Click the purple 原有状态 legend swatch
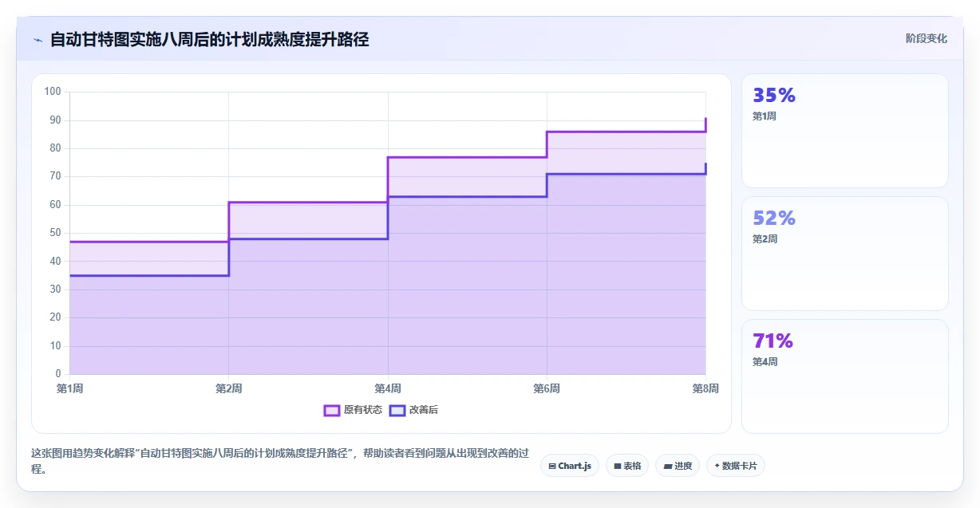The height and width of the screenshot is (508, 980). coord(332,410)
